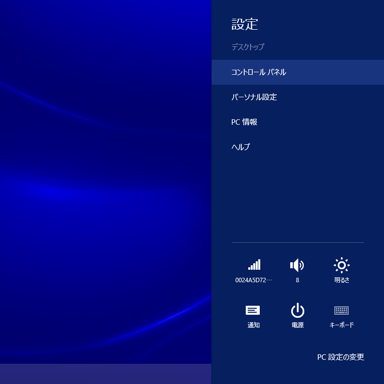Click the 明るさ brightness label
The height and width of the screenshot is (384, 384).
pos(342,280)
